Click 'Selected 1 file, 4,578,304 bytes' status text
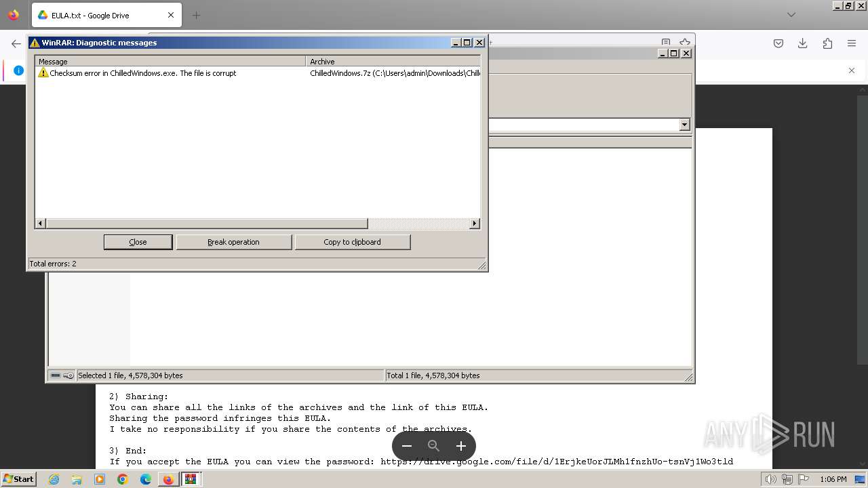868x488 pixels. click(130, 375)
